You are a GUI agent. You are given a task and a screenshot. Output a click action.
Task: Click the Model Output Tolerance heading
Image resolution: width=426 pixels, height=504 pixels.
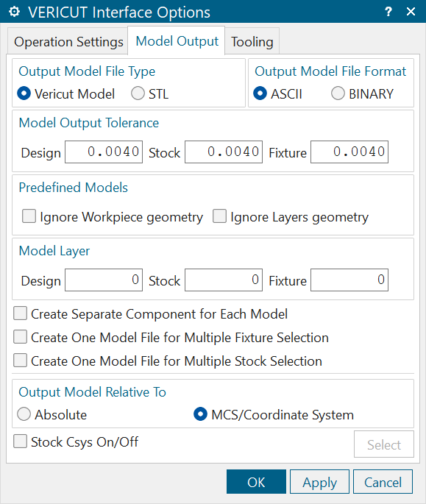click(x=89, y=123)
